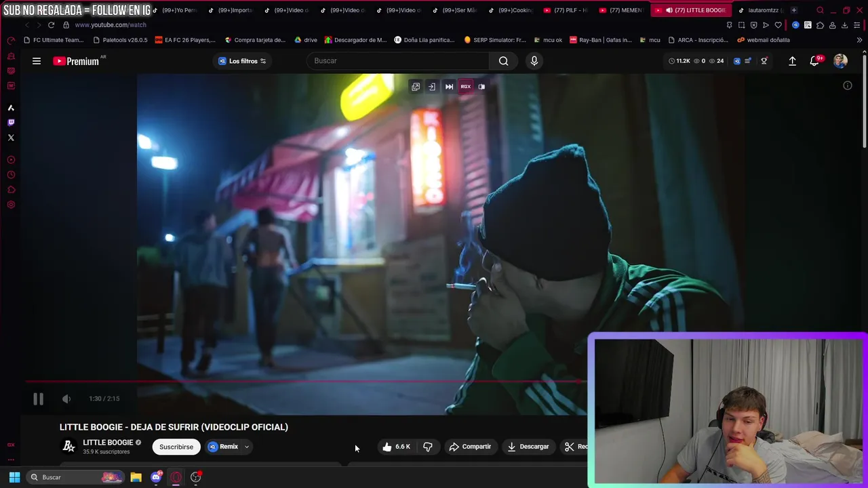Expand the Remix dropdown chevron

tap(247, 447)
